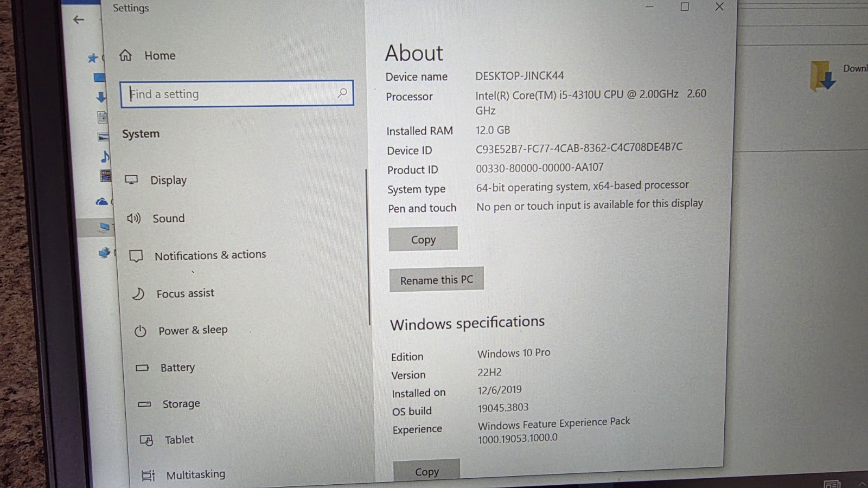Select the System type value

(x=582, y=186)
